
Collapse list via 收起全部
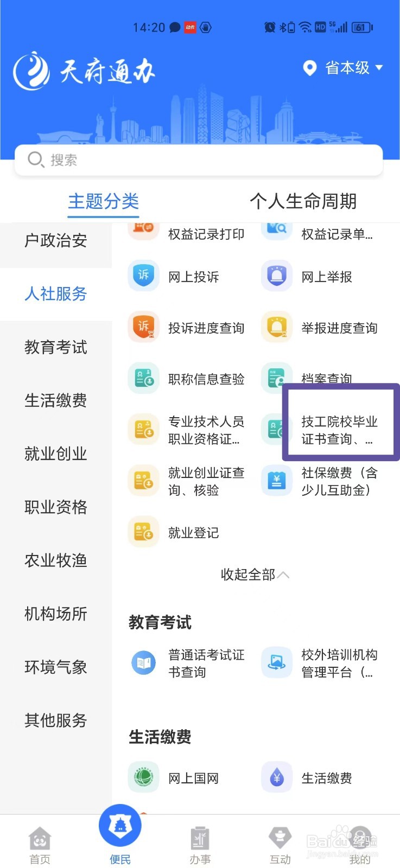point(255,575)
